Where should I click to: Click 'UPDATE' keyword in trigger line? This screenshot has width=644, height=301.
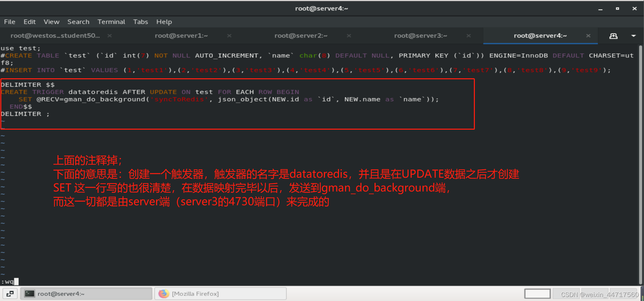[x=163, y=92]
